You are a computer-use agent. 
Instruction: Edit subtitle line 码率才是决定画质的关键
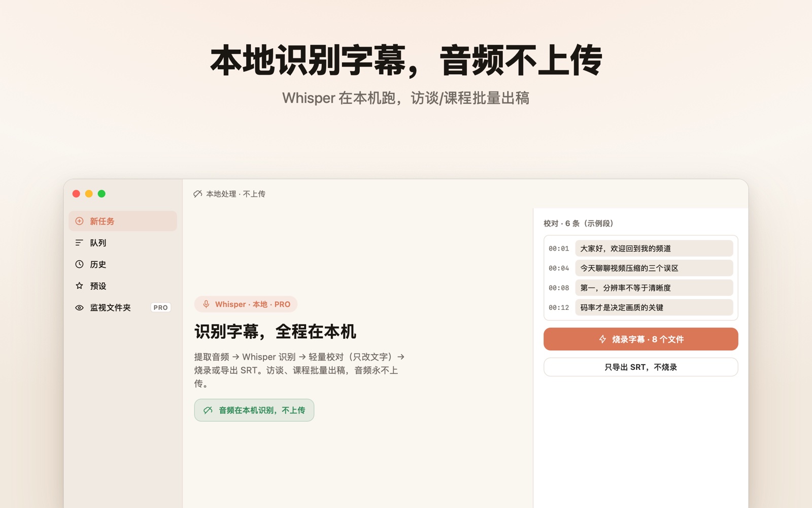coord(654,307)
